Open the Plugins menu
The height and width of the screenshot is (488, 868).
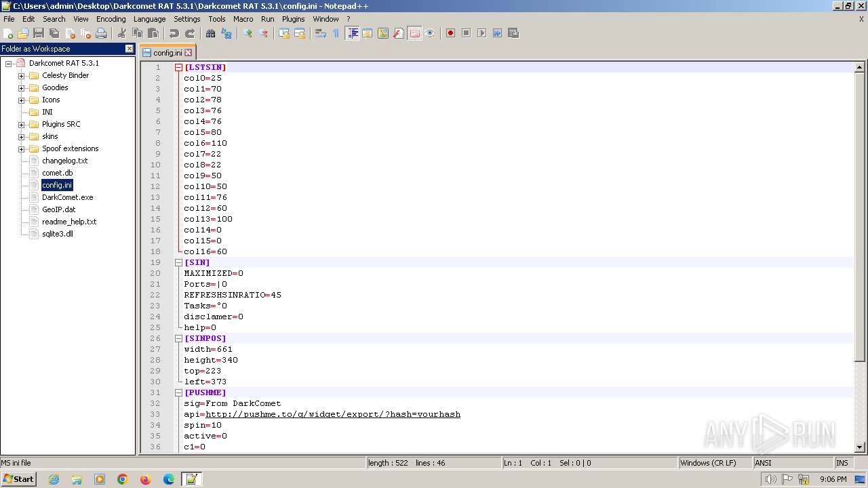[x=293, y=19]
